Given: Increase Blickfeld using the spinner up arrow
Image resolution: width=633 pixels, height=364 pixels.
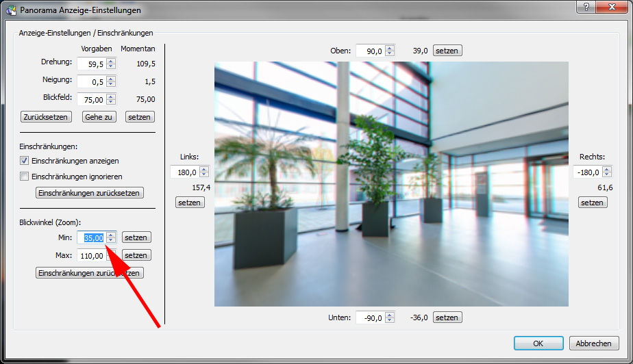Looking at the screenshot, I should pyautogui.click(x=111, y=96).
